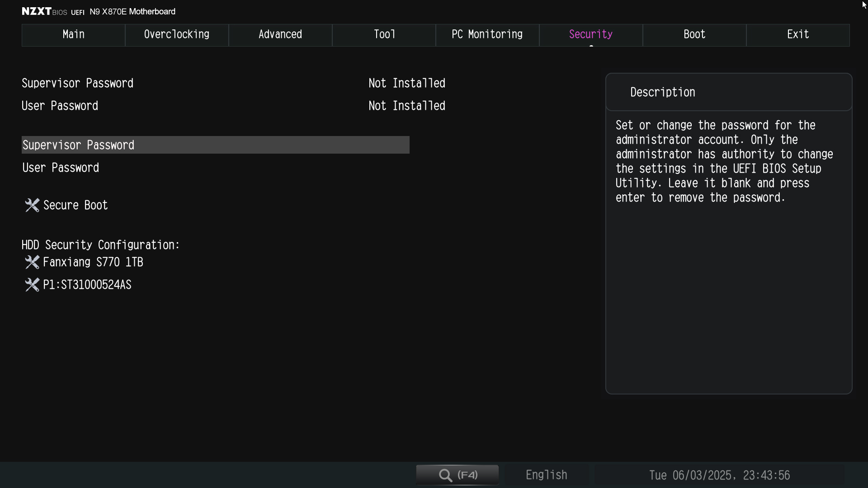This screenshot has height=488, width=868.
Task: Open the Main tab
Action: (73, 35)
